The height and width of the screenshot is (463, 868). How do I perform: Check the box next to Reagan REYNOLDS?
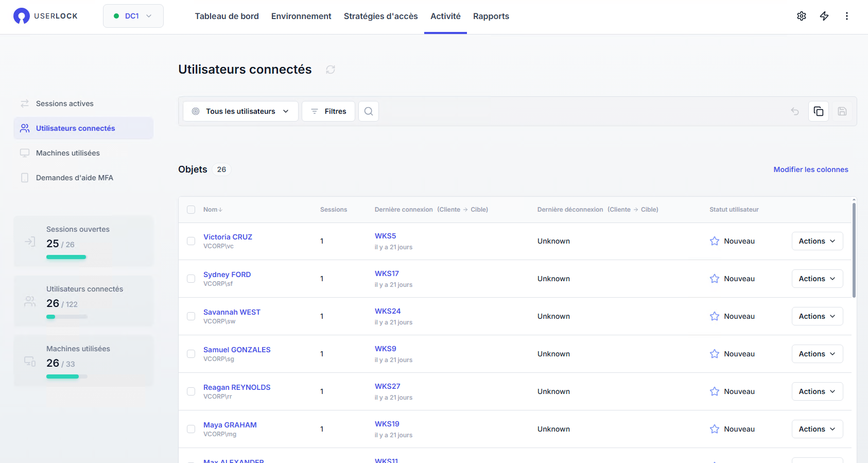(x=191, y=391)
